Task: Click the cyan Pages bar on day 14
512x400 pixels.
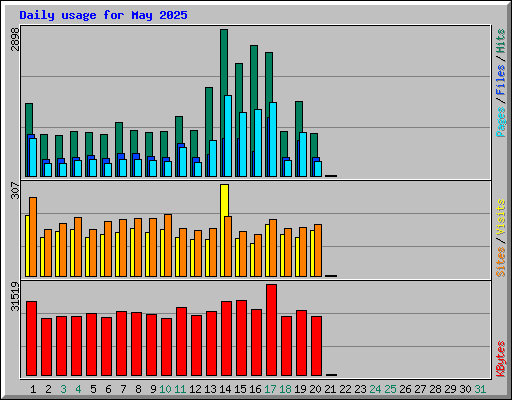Action: pyautogui.click(x=228, y=136)
